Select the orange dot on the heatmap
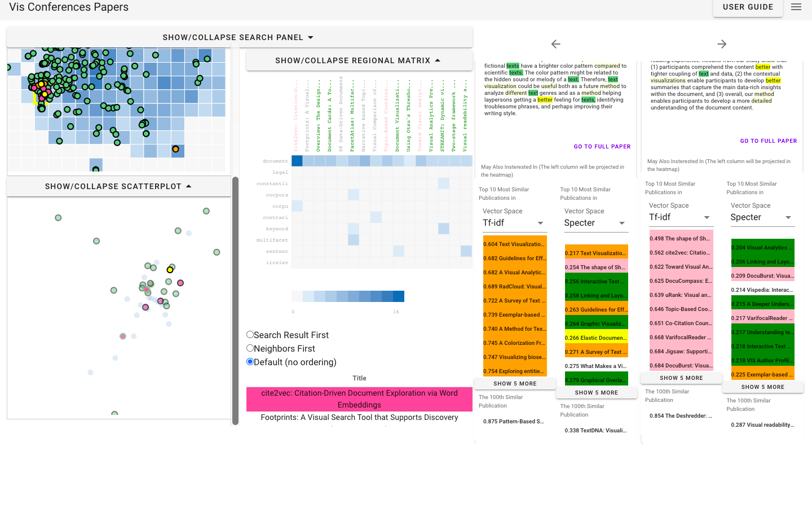 pos(176,149)
